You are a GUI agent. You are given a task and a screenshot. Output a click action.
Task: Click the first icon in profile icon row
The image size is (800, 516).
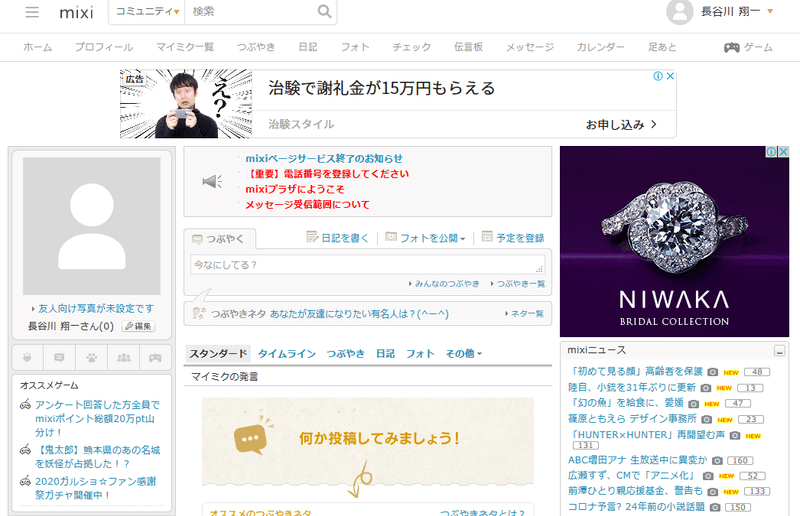click(27, 357)
